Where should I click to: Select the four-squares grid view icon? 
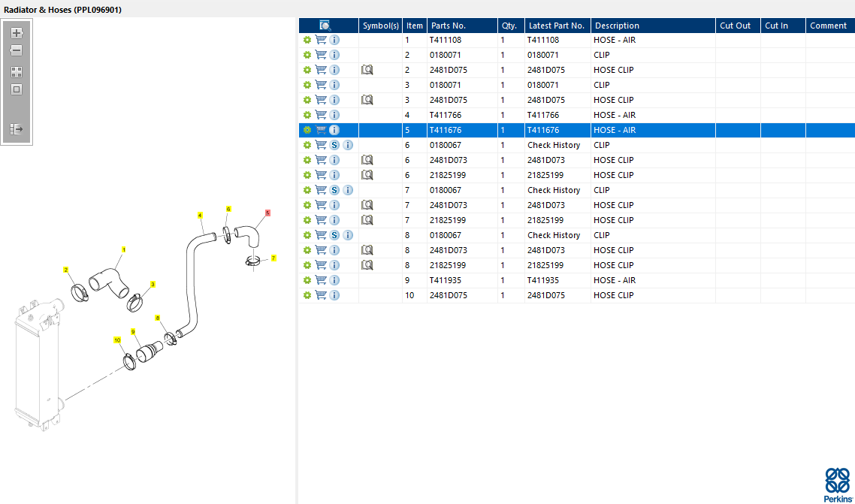point(17,72)
